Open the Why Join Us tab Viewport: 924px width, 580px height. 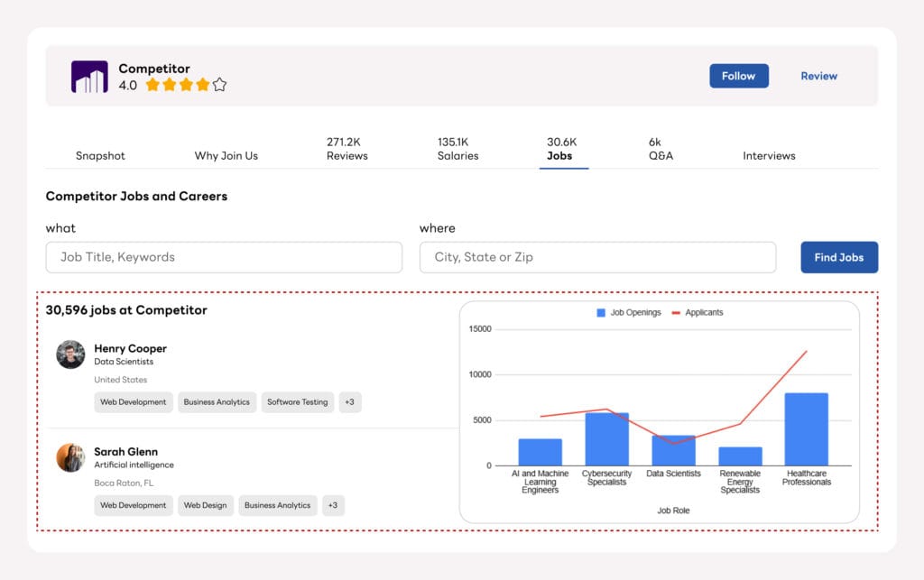[x=226, y=155]
